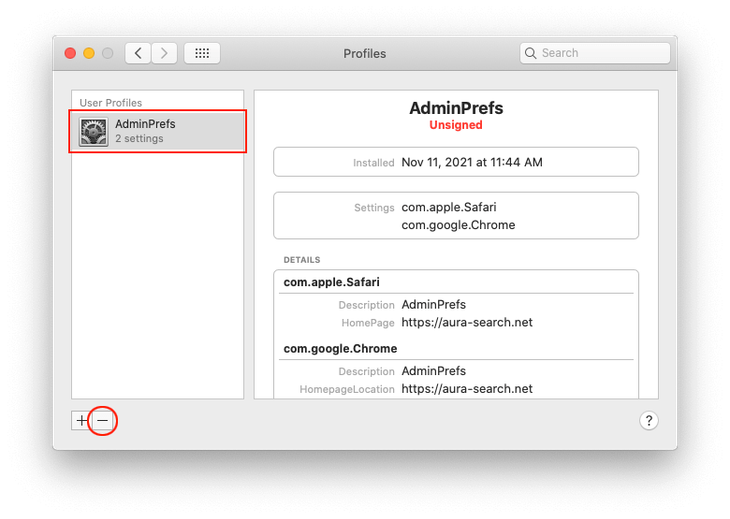Close the Profiles window
The width and height of the screenshot is (730, 519).
pos(70,53)
